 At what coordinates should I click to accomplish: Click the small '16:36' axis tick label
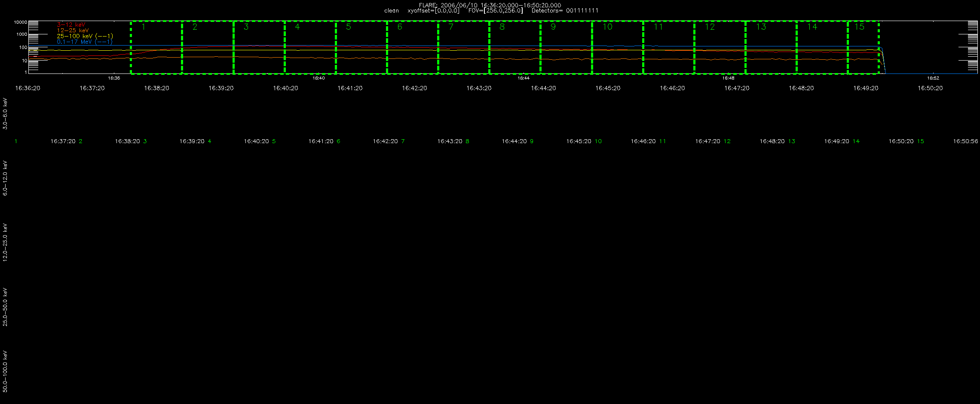[113, 78]
